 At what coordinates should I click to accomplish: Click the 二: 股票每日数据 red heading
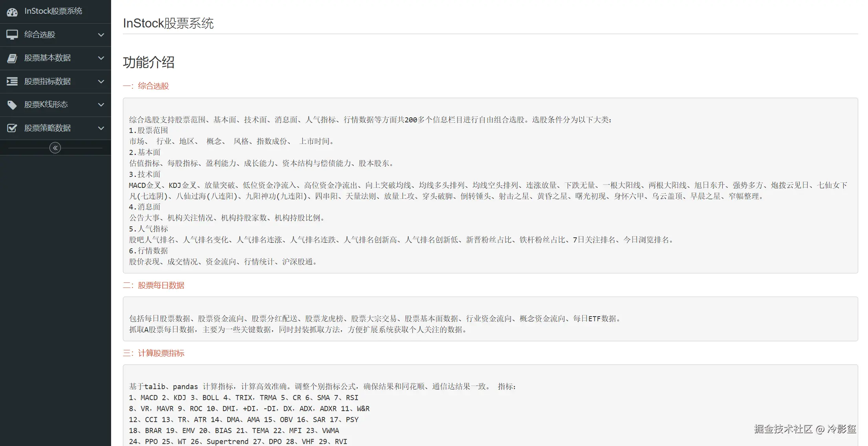coord(153,285)
